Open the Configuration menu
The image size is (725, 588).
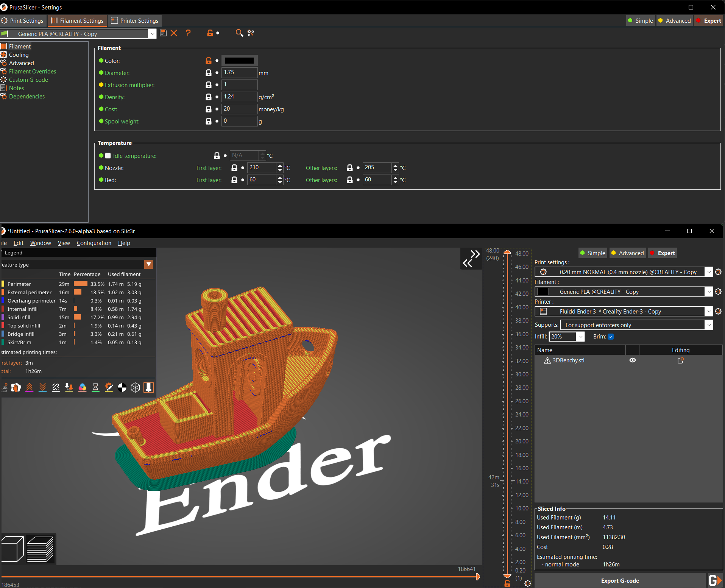click(x=94, y=243)
